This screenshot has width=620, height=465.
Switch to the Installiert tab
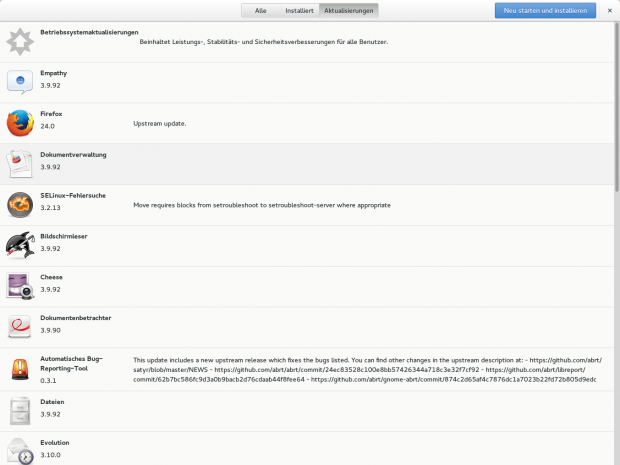[x=300, y=10]
